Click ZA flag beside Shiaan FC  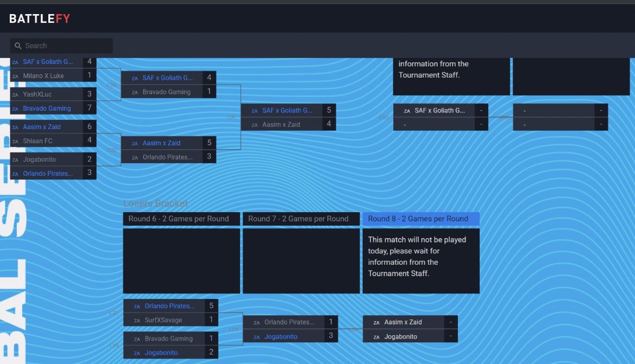(x=15, y=141)
